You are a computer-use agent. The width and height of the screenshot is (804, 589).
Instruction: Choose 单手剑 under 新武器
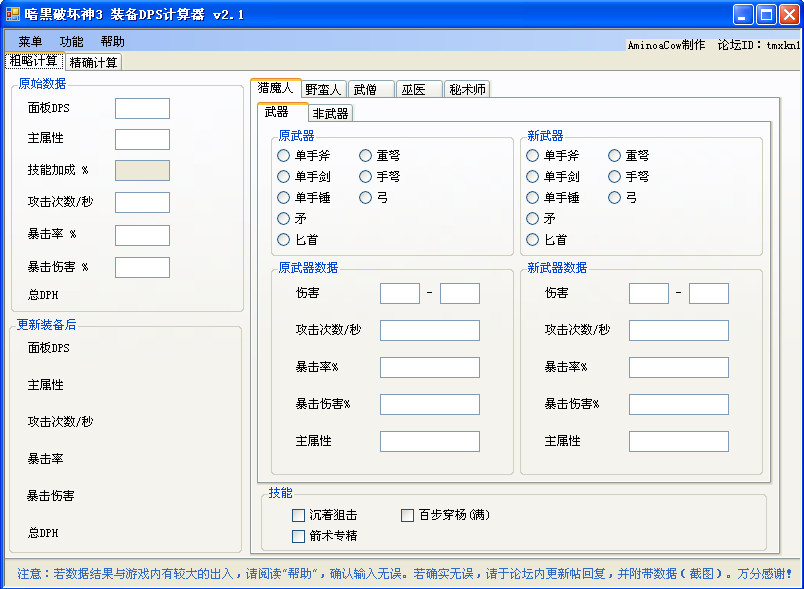(553, 176)
